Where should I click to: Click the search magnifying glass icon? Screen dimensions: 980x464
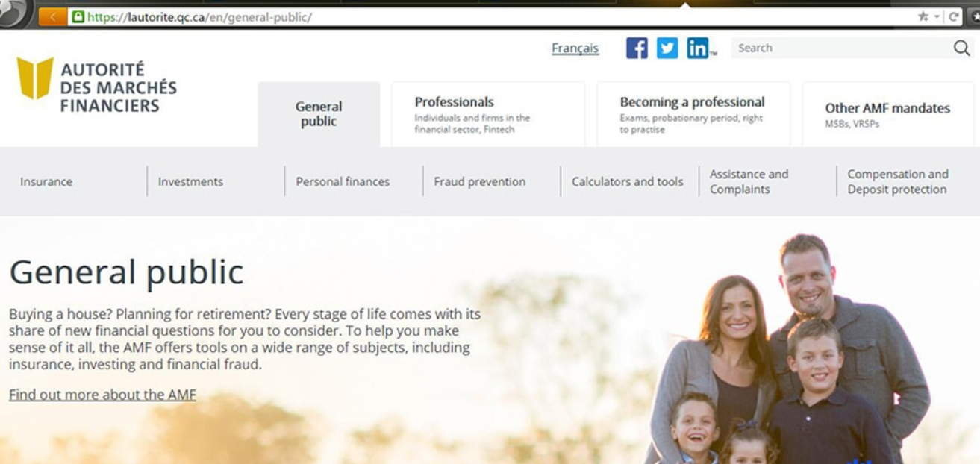click(x=962, y=48)
